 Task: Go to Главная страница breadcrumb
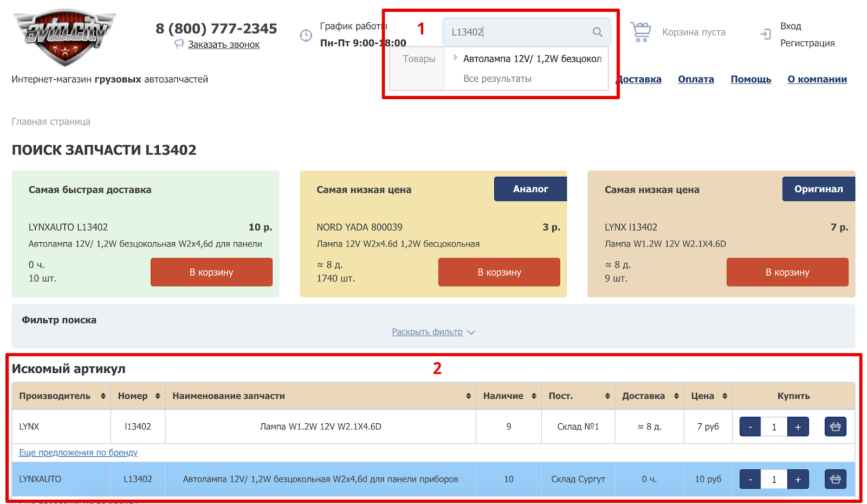51,121
